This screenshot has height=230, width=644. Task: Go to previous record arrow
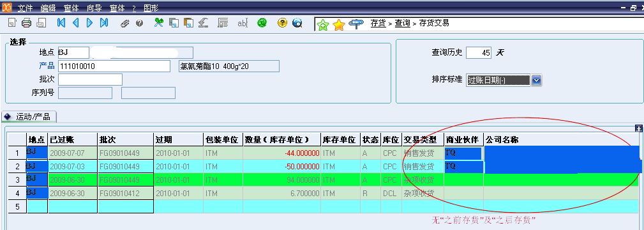pos(75,23)
